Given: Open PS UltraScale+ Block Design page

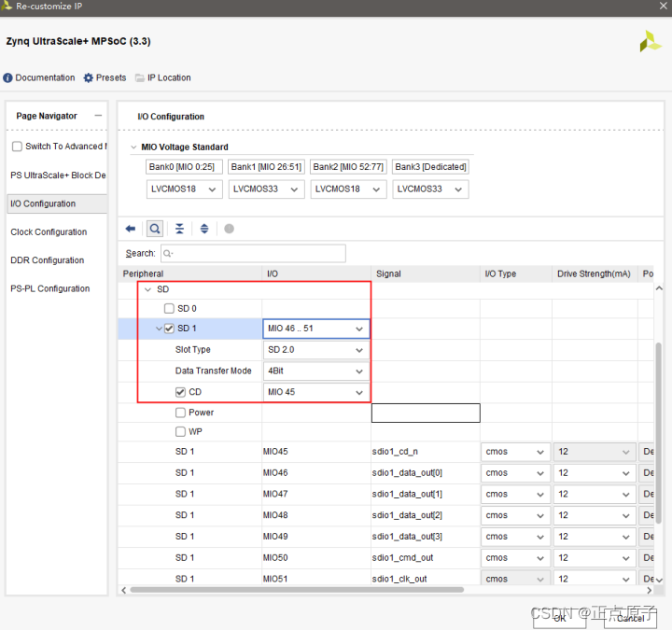Looking at the screenshot, I should click(58, 175).
